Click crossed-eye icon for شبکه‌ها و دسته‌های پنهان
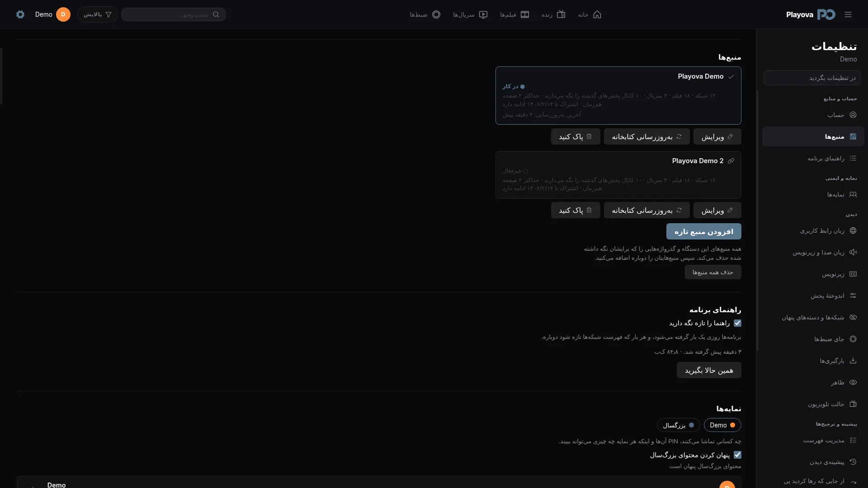Image resolution: width=868 pixels, height=488 pixels. (x=853, y=317)
